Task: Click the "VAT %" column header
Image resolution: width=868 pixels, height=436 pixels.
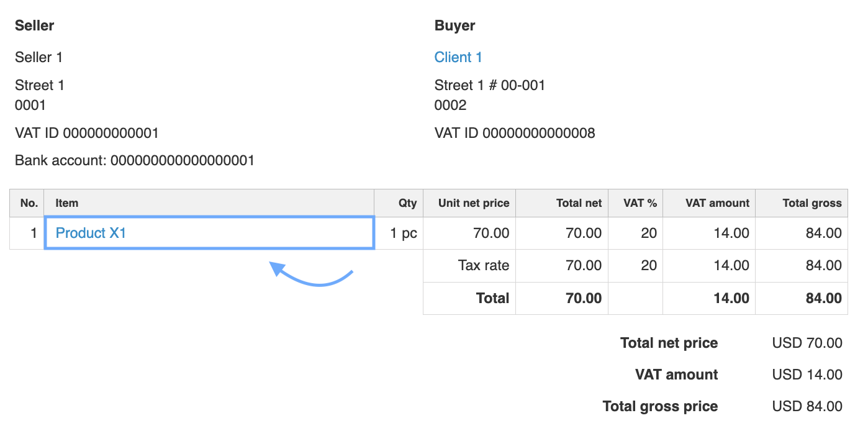Action: (640, 203)
